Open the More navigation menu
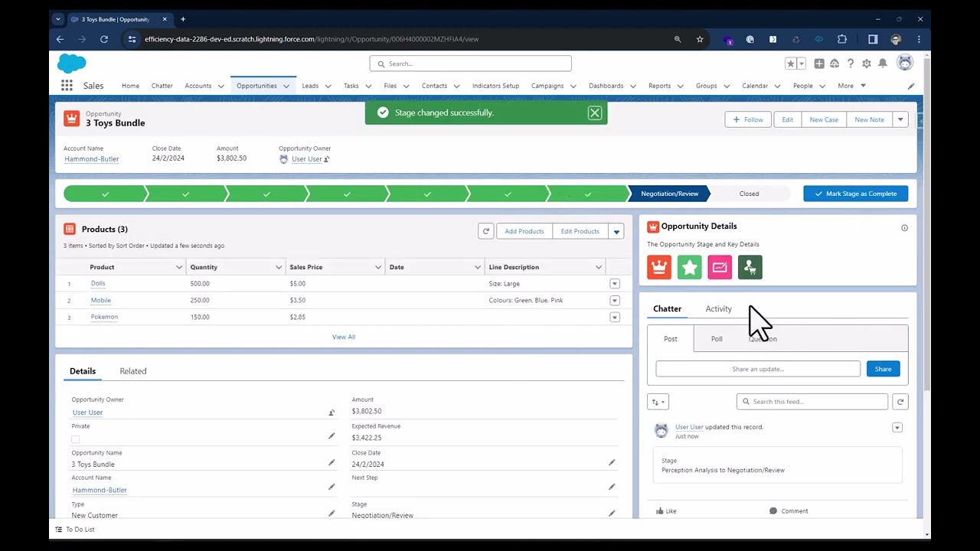Viewport: 980px width, 551px height. [x=851, y=86]
